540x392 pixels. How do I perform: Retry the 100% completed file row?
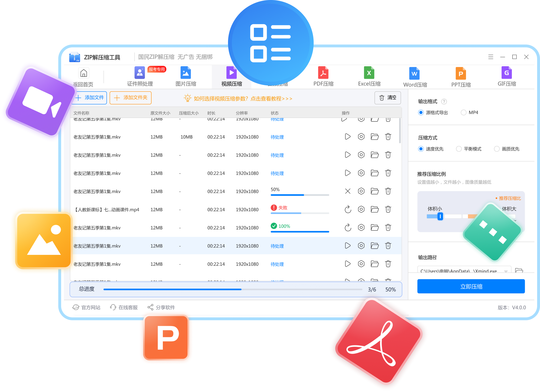(x=348, y=227)
